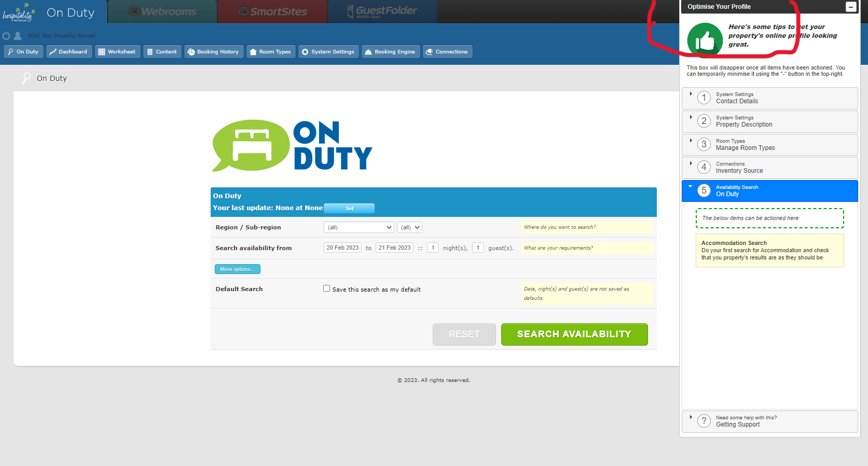Click step 5 circle for On Duty
Image resolution: width=868 pixels, height=466 pixels.
(x=704, y=190)
